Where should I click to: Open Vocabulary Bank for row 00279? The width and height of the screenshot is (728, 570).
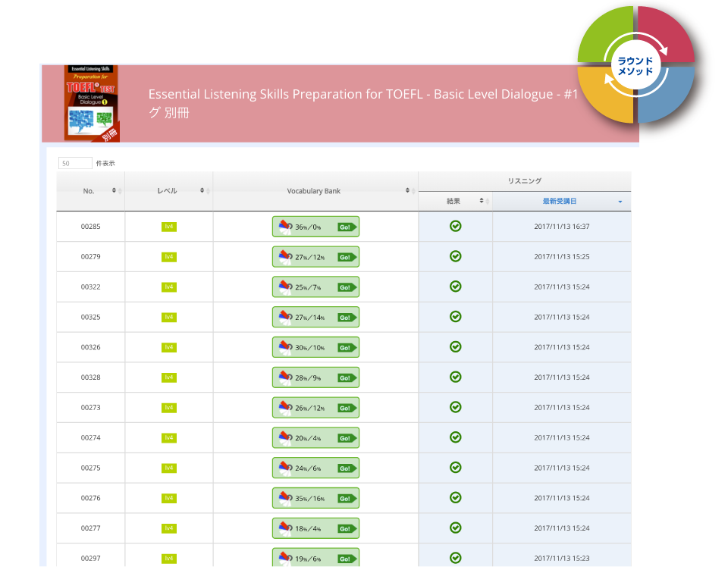click(315, 257)
